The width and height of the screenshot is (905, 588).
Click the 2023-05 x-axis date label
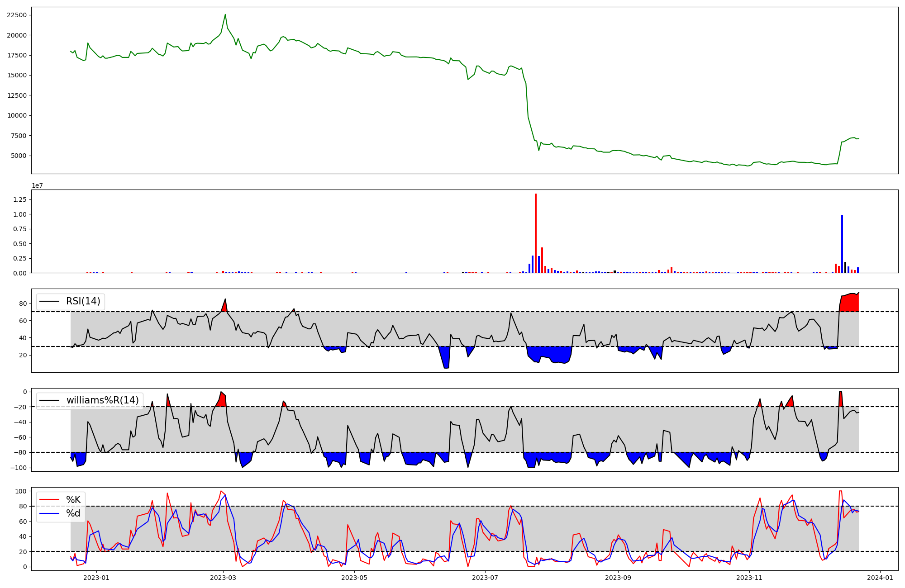[354, 577]
